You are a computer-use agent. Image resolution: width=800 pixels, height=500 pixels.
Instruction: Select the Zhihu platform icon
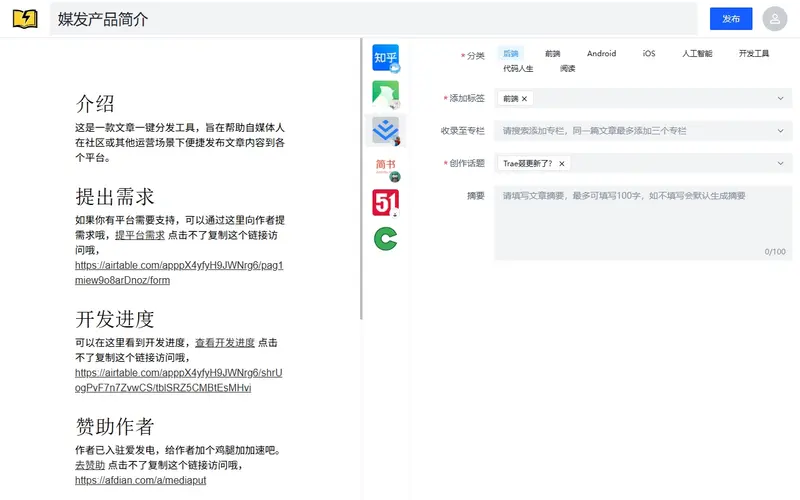point(386,58)
